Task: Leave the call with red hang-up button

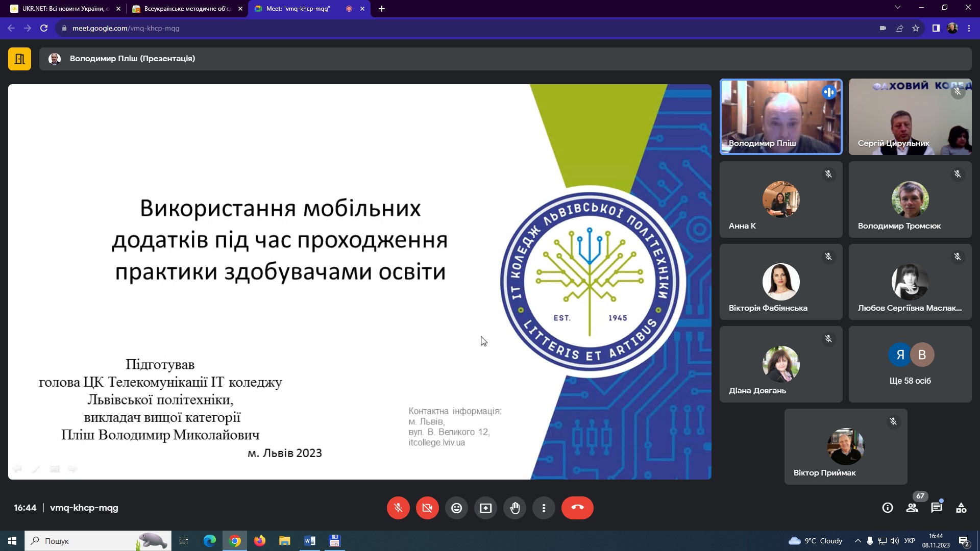Action: [577, 508]
